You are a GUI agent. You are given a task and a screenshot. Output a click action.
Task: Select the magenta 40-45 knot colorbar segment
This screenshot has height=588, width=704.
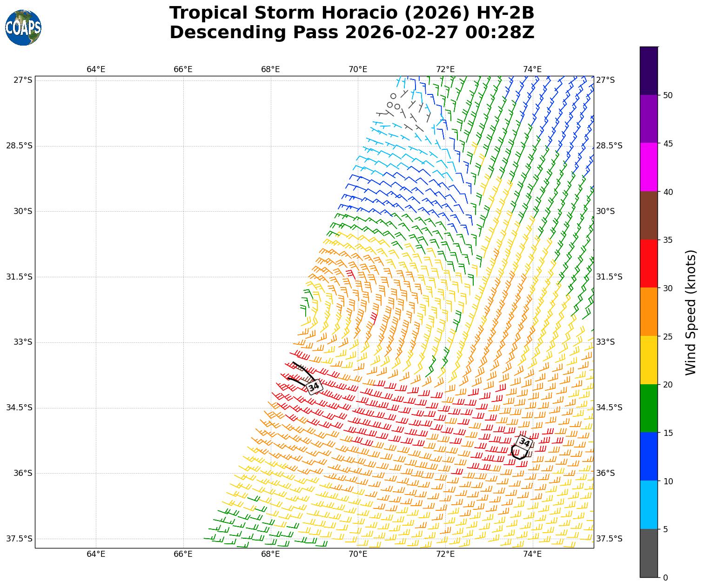[x=649, y=167]
